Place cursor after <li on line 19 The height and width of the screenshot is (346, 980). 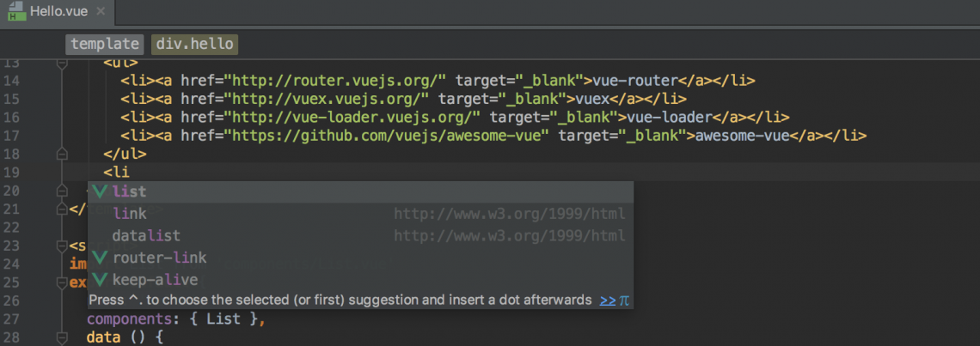(129, 172)
